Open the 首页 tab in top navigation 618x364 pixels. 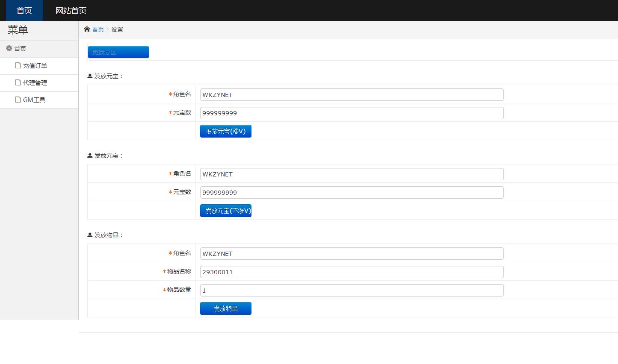tap(24, 11)
